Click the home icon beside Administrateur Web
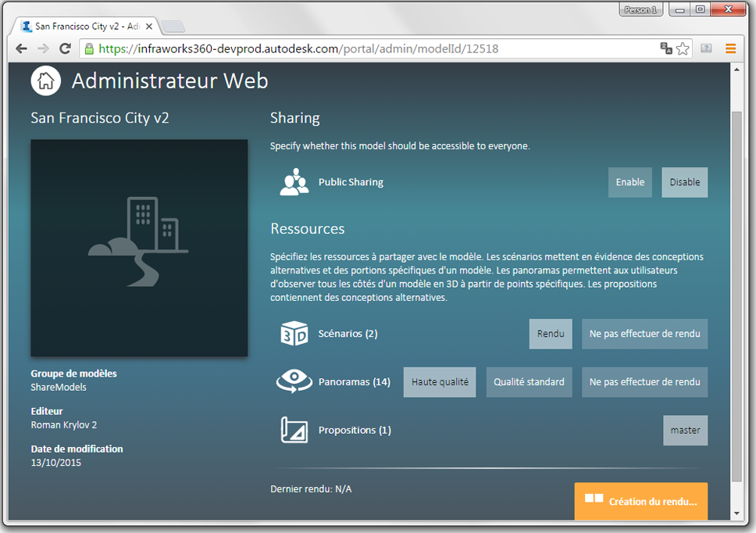Image resolution: width=756 pixels, height=533 pixels. (x=46, y=80)
